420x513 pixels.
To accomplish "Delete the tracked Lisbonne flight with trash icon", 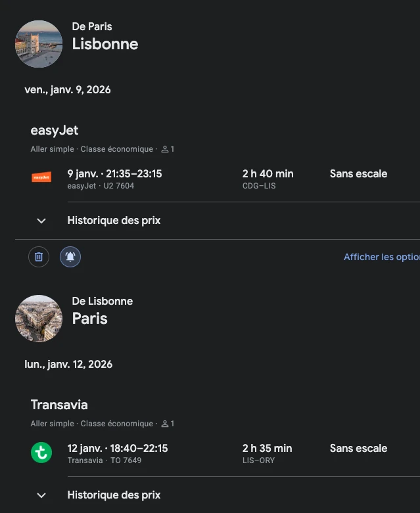I will [x=39, y=257].
